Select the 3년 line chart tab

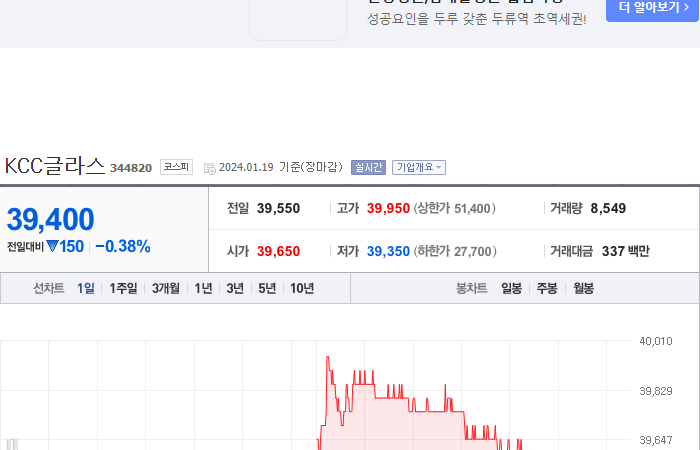(235, 288)
